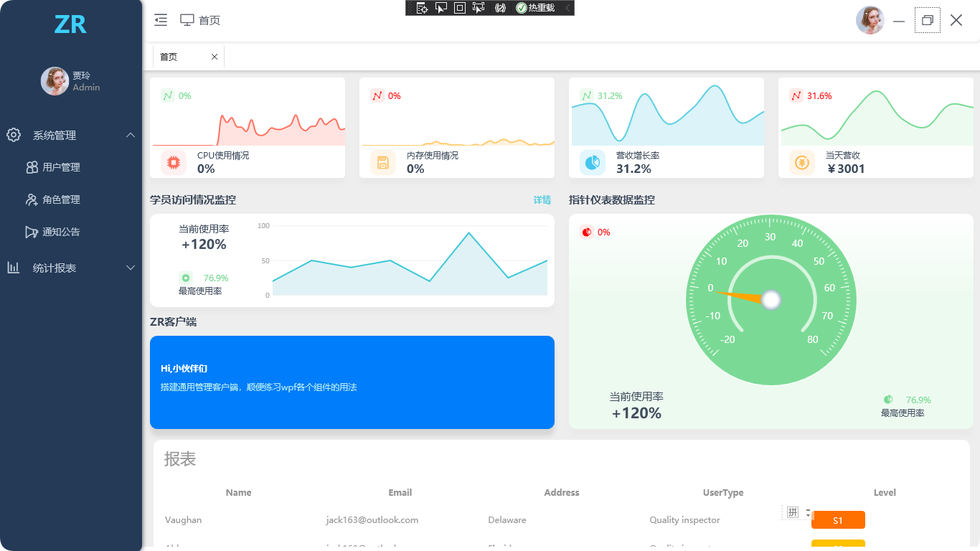Click the blue pie chart icon for 营收增长率
Viewport: 980px width, 551px height.
click(593, 162)
